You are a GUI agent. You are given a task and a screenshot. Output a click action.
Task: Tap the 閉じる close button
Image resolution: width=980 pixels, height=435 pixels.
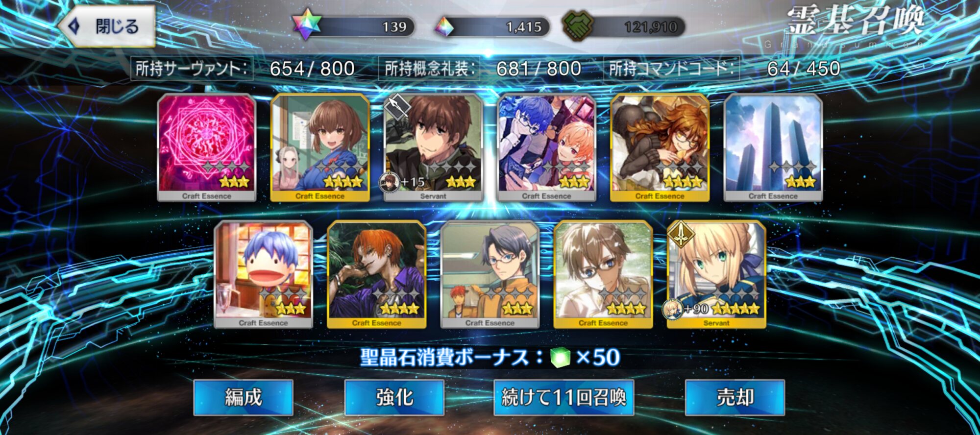(x=107, y=26)
